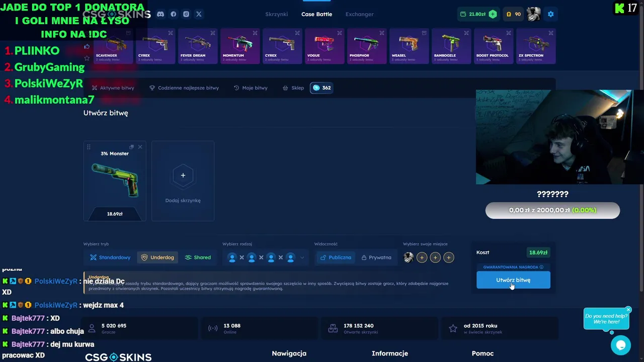Close the 'Do you need help?' popup

628,310
